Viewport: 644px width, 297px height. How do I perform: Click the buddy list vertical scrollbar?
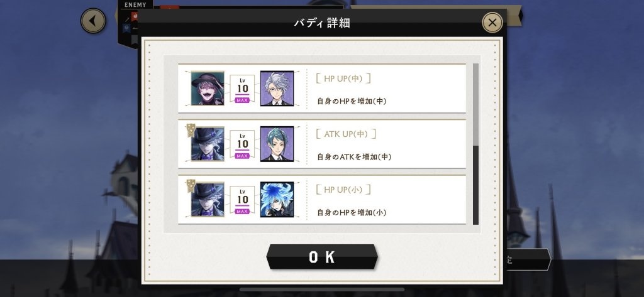point(475,144)
